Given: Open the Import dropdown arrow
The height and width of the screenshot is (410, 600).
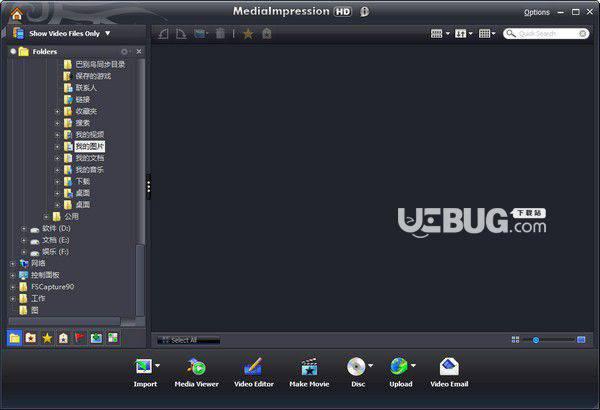Looking at the screenshot, I should coord(157,365).
